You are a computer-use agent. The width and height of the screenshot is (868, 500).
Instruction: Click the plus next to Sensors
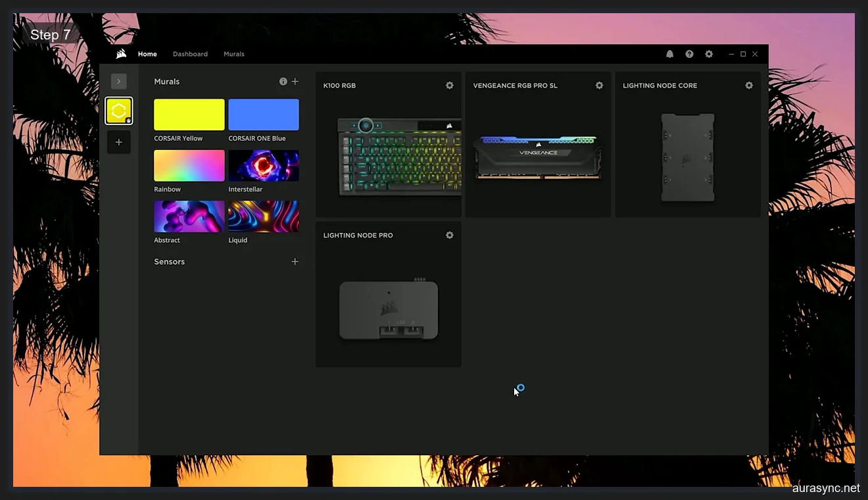295,261
